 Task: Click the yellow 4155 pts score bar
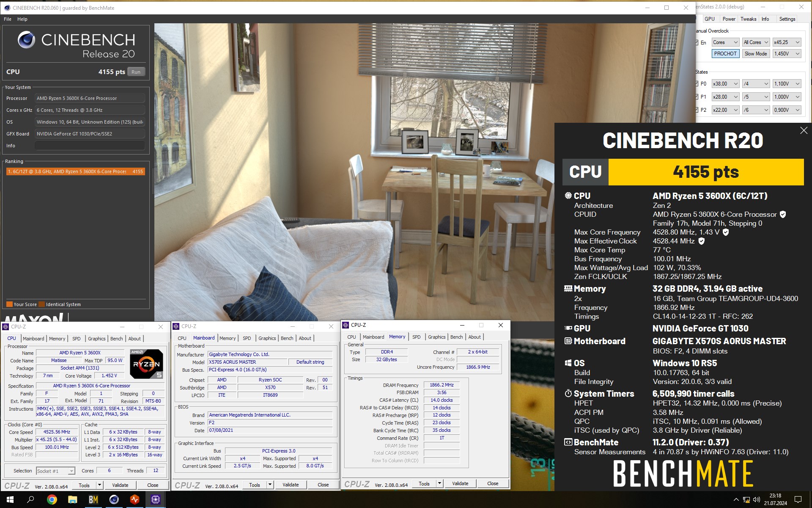point(706,172)
